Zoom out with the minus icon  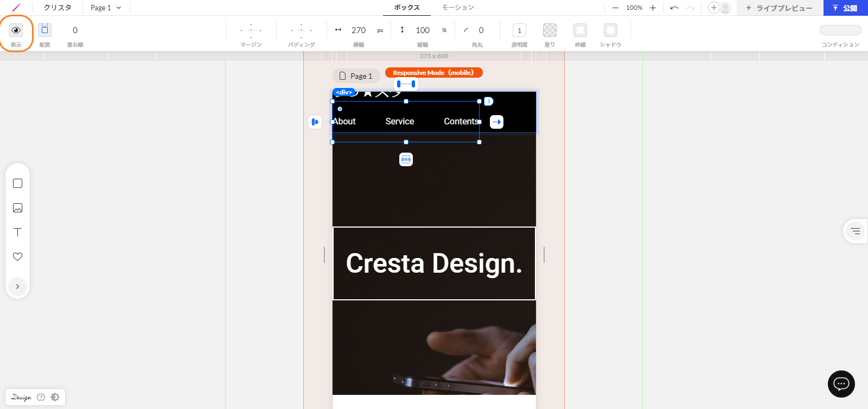pyautogui.click(x=615, y=8)
